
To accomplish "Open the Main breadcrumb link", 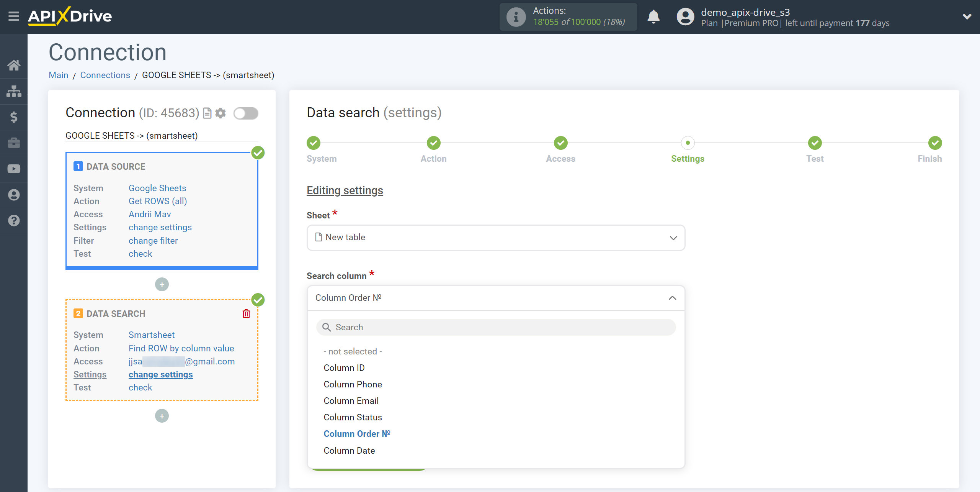I will pyautogui.click(x=59, y=75).
